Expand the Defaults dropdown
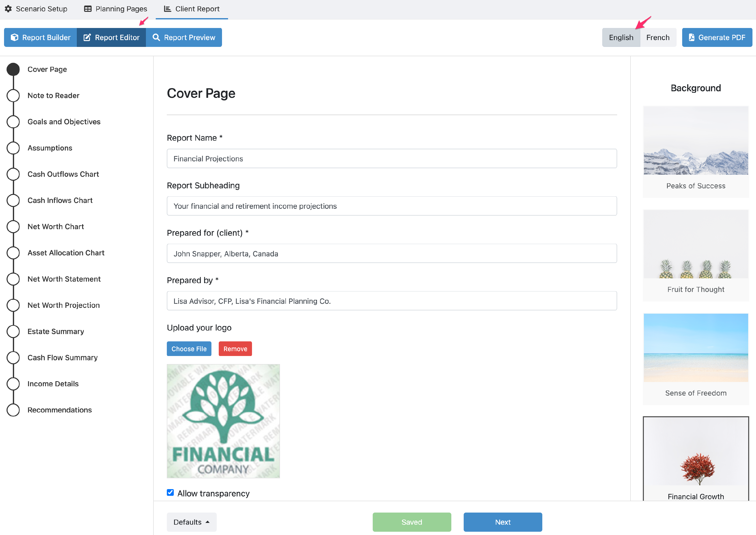This screenshot has width=756, height=535. [191, 522]
